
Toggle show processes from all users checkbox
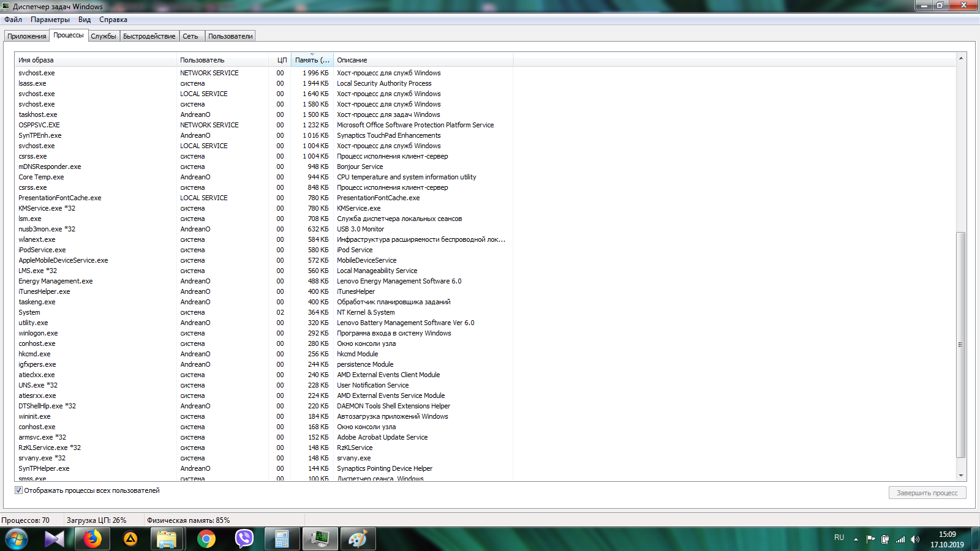18,490
